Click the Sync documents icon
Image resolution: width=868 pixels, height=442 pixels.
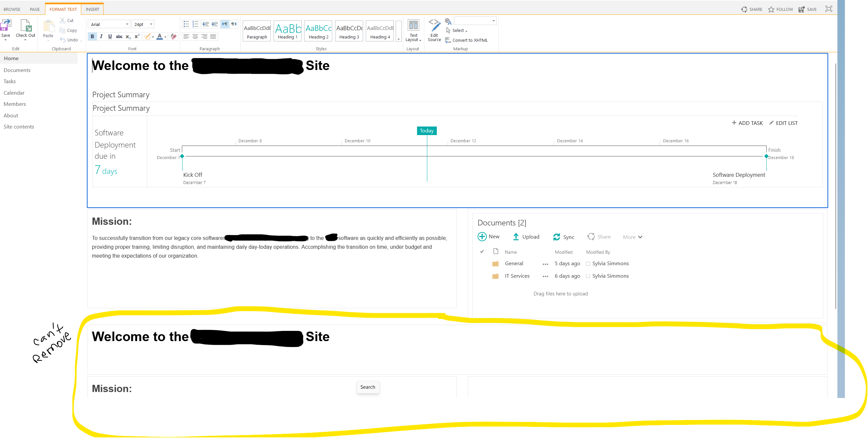pyautogui.click(x=557, y=237)
